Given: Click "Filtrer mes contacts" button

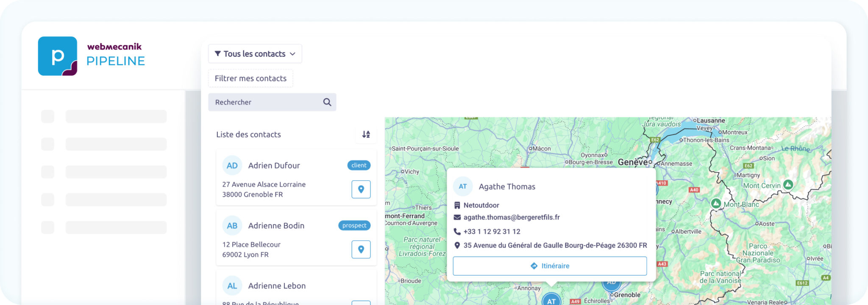Looking at the screenshot, I should coord(250,78).
